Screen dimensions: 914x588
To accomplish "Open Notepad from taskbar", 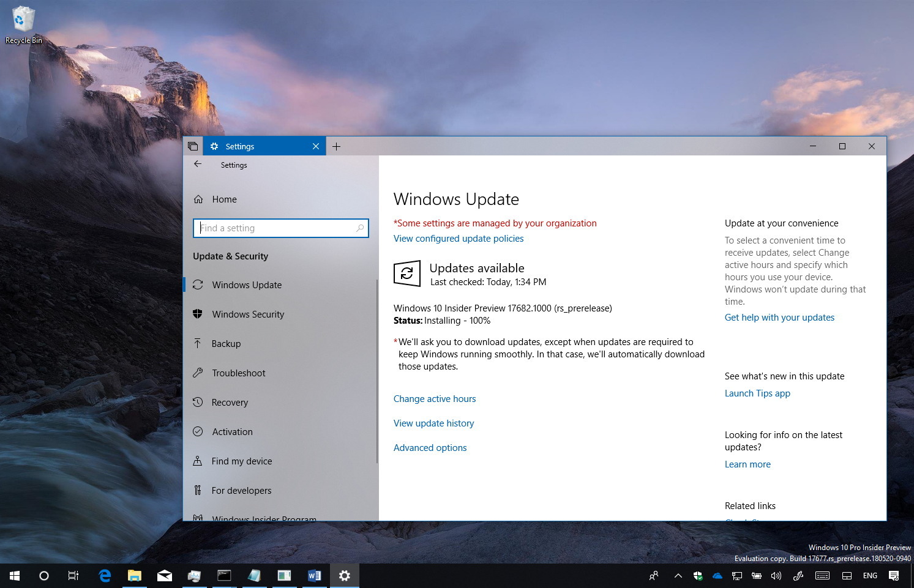I will pyautogui.click(x=254, y=576).
